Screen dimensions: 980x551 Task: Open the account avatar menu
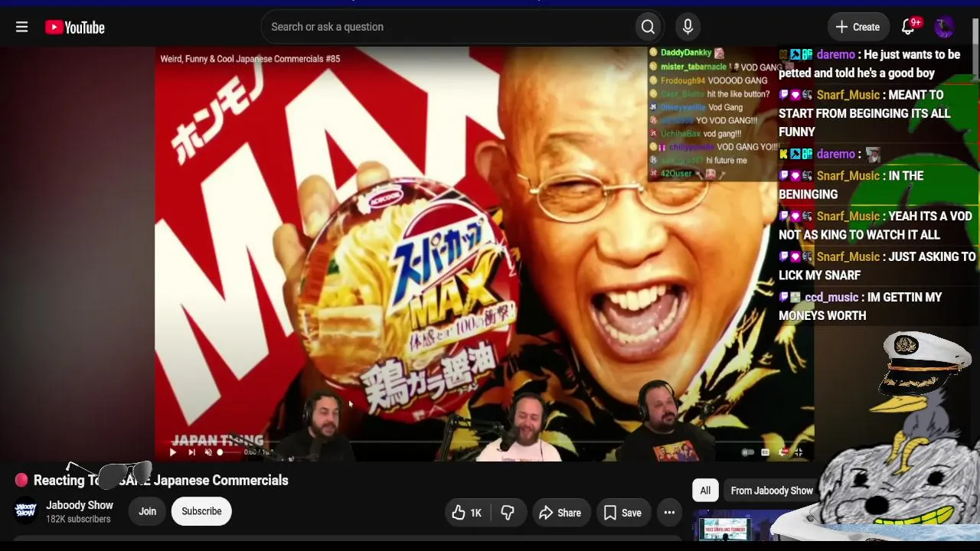tap(944, 27)
